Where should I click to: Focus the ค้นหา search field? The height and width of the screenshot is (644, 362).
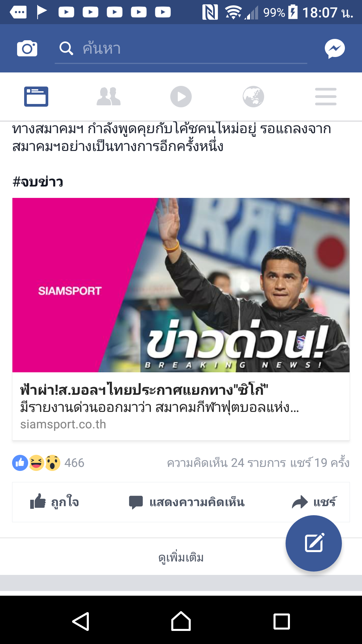coord(181,49)
